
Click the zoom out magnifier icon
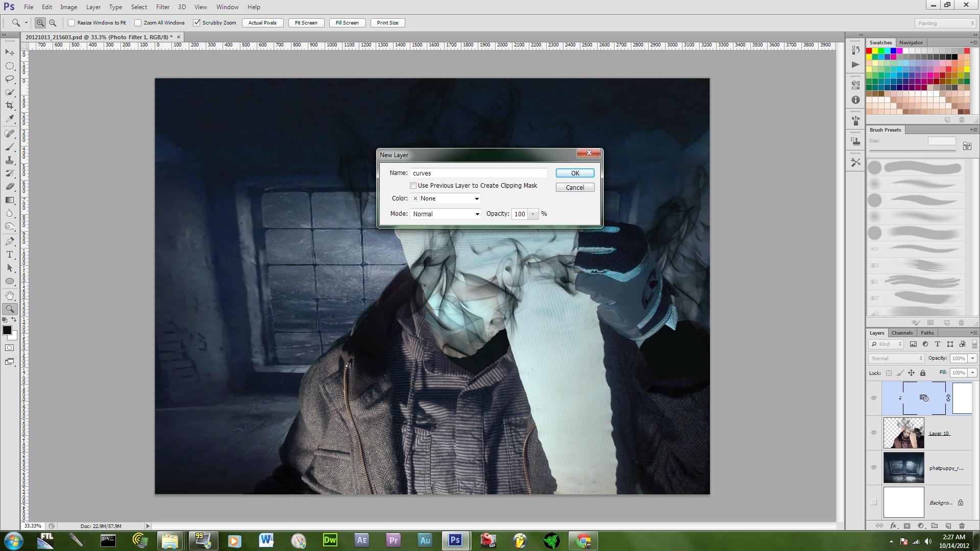tap(53, 23)
